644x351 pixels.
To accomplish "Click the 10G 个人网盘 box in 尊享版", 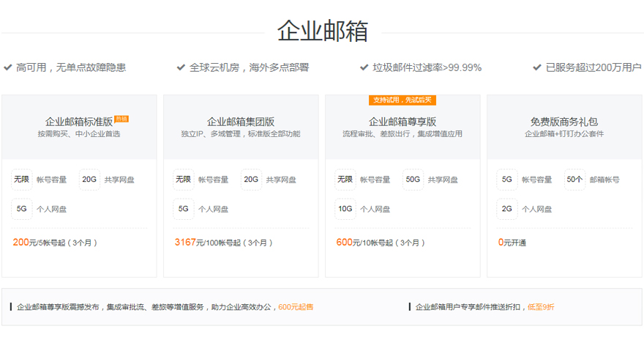I will pos(345,209).
